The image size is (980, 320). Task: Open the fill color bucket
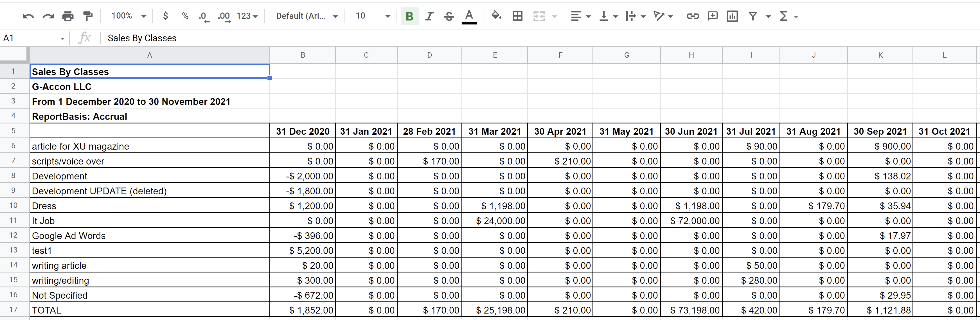coord(496,16)
